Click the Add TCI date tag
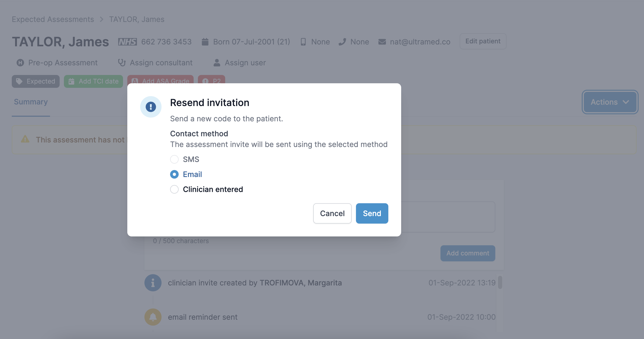The height and width of the screenshot is (339, 644). tap(93, 81)
